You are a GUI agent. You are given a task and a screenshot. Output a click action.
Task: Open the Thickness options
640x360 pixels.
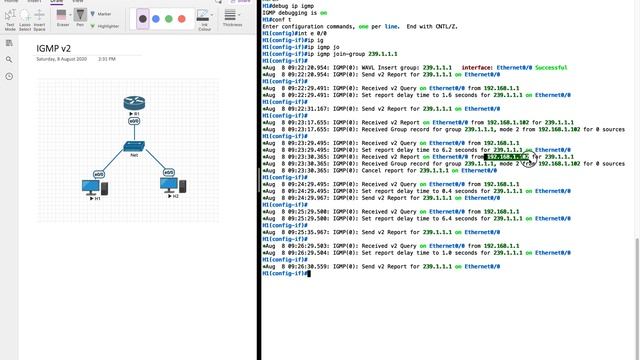[x=231, y=18]
